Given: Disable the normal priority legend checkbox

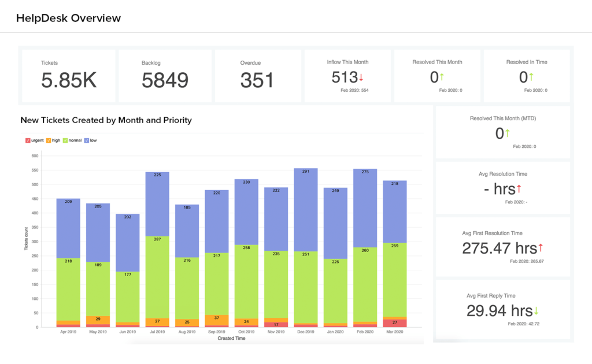Looking at the screenshot, I should coord(65,140).
